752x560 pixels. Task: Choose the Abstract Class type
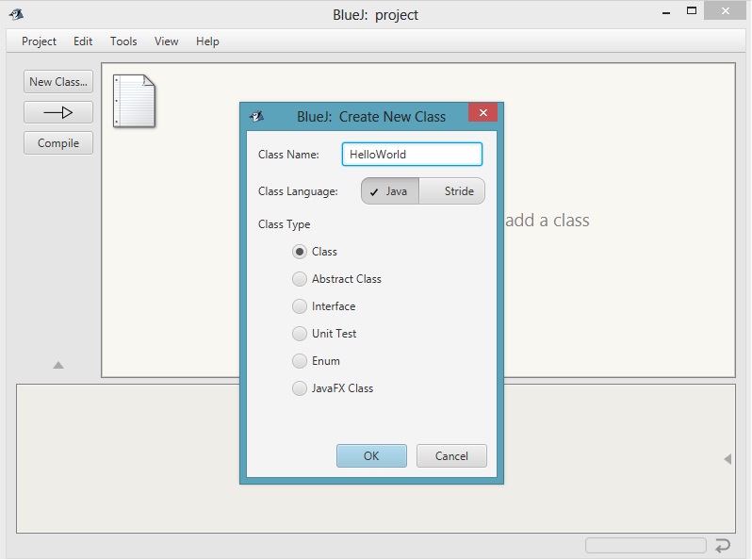[300, 279]
